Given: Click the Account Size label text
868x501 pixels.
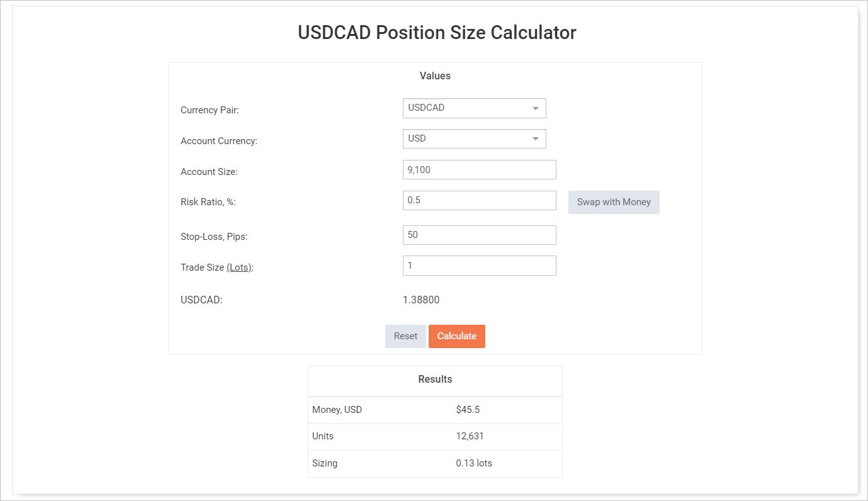Looking at the screenshot, I should point(209,172).
